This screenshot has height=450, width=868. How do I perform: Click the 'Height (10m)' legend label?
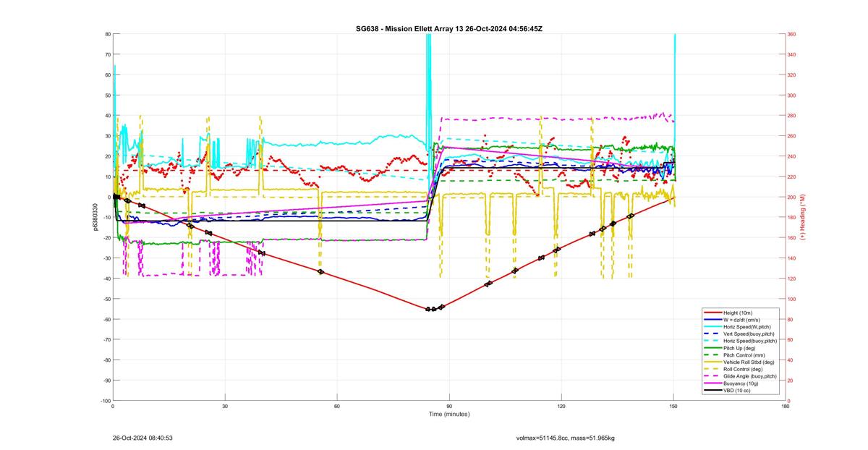(x=739, y=312)
